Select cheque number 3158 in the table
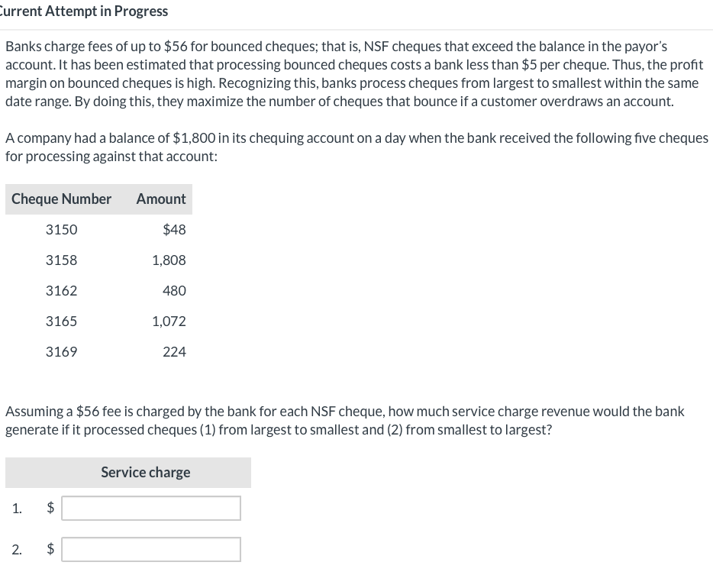This screenshot has height=588, width=713. point(62,260)
